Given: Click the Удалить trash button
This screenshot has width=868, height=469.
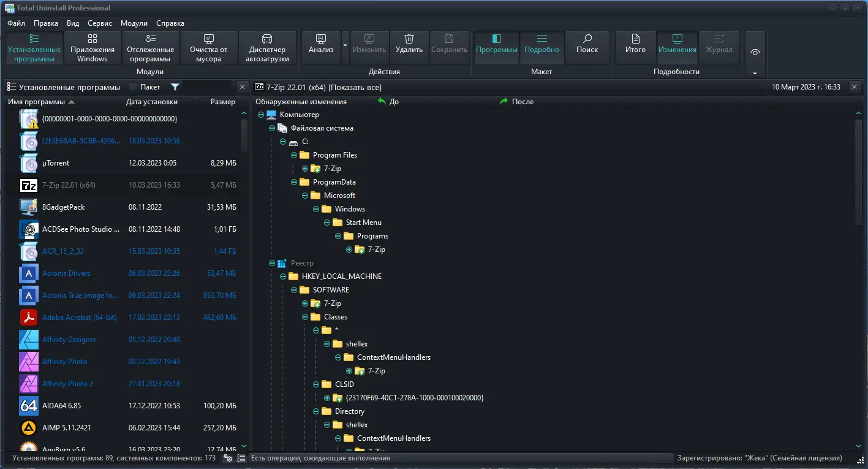Looking at the screenshot, I should pyautogui.click(x=409, y=48).
